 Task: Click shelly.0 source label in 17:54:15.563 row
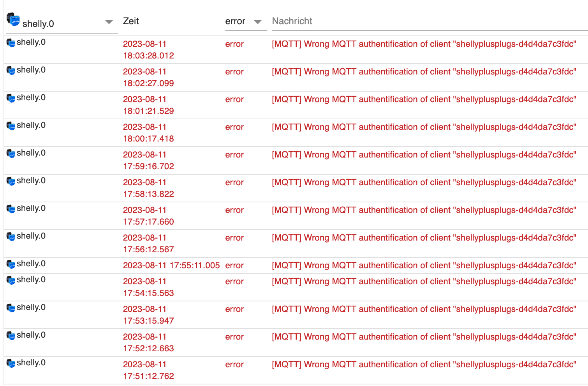point(31,280)
